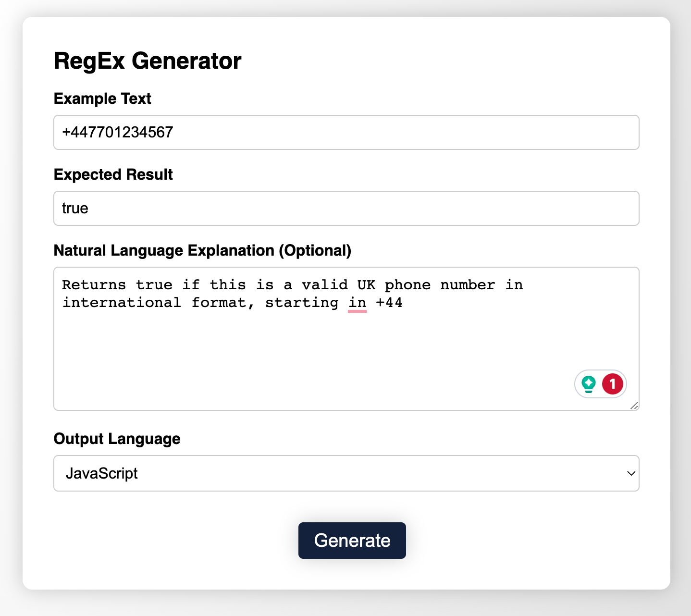
Task: Click the Example Text label
Action: 102,99
